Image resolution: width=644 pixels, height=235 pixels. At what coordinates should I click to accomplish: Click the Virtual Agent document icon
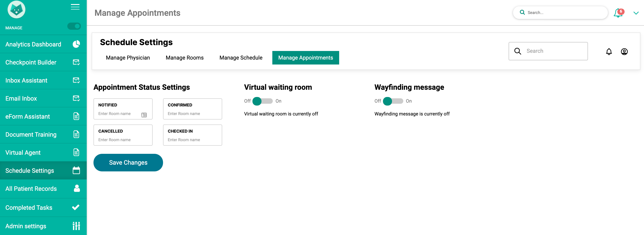76,152
